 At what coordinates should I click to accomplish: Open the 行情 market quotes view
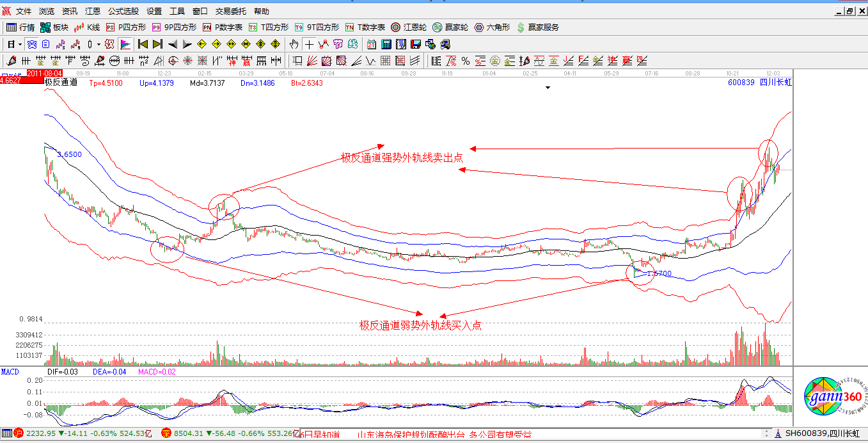click(x=20, y=28)
